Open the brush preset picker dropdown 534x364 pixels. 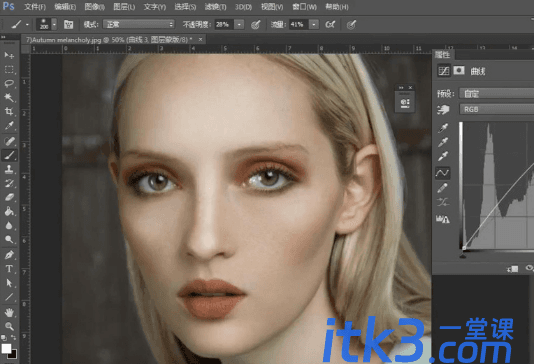54,25
